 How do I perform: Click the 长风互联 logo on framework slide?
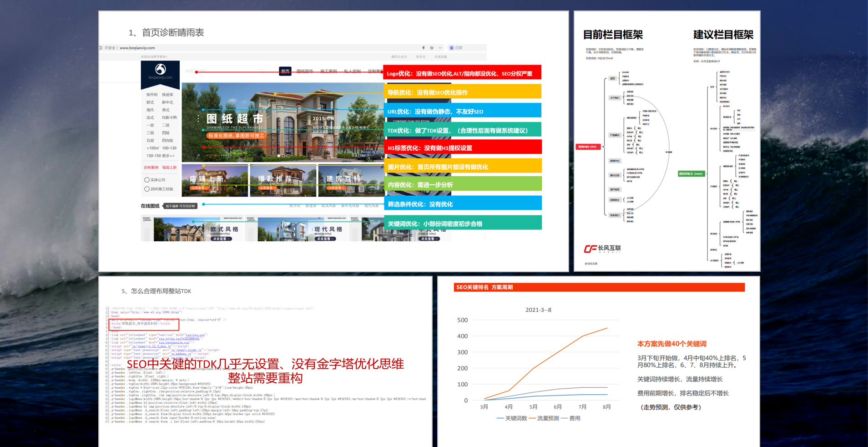coord(602,249)
